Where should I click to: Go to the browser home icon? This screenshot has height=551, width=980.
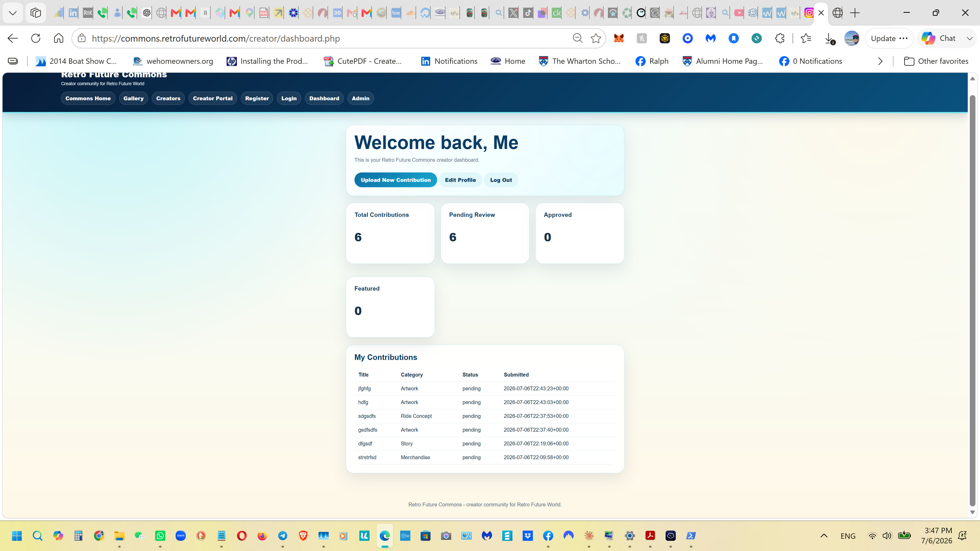coord(59,38)
